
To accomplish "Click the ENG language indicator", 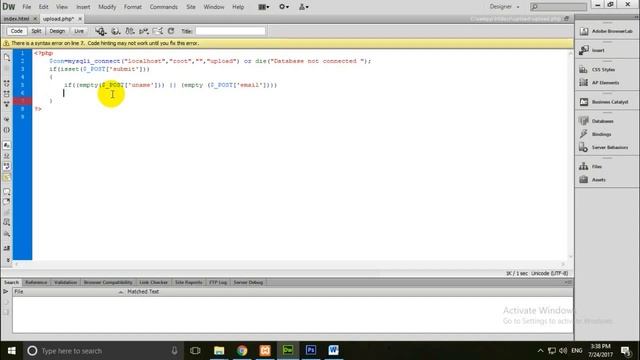I will pyautogui.click(x=577, y=351).
